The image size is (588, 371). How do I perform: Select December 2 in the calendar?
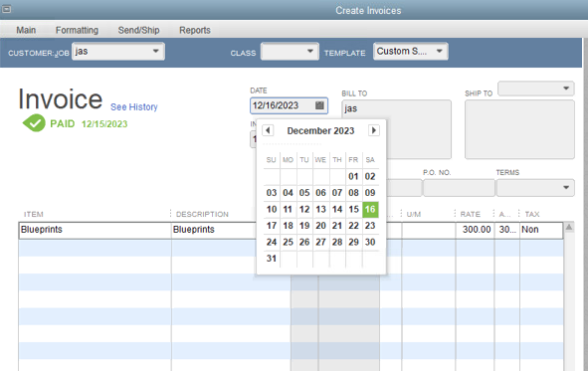(370, 176)
